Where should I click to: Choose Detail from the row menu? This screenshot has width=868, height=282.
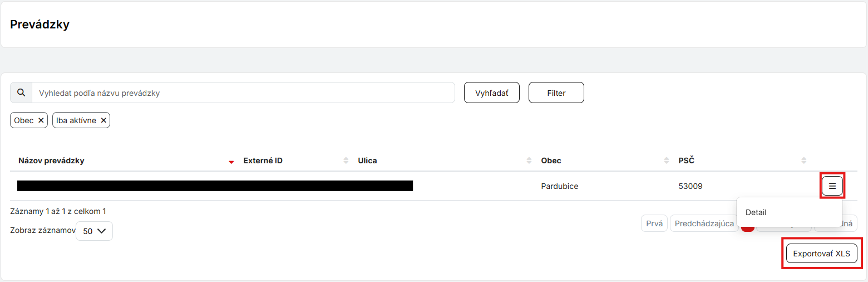click(x=756, y=212)
